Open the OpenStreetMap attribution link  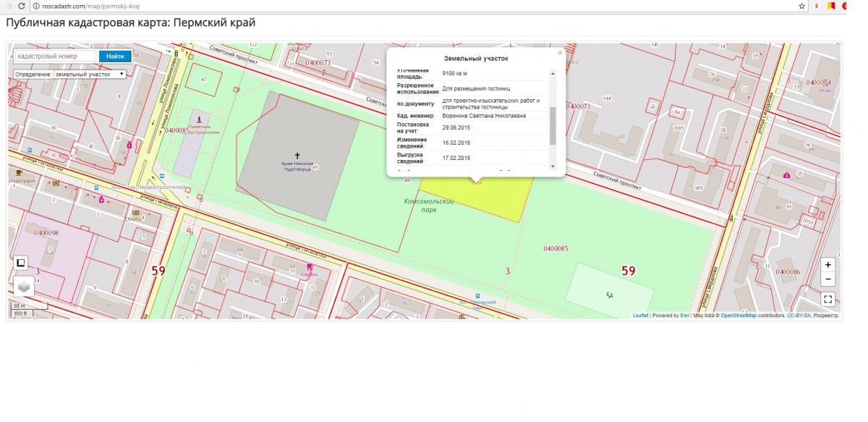pos(738,316)
